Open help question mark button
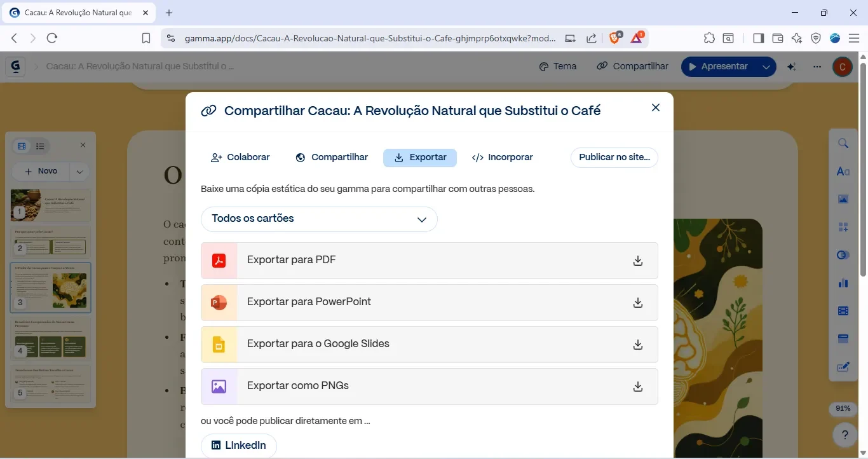This screenshot has width=868, height=459. point(844,435)
